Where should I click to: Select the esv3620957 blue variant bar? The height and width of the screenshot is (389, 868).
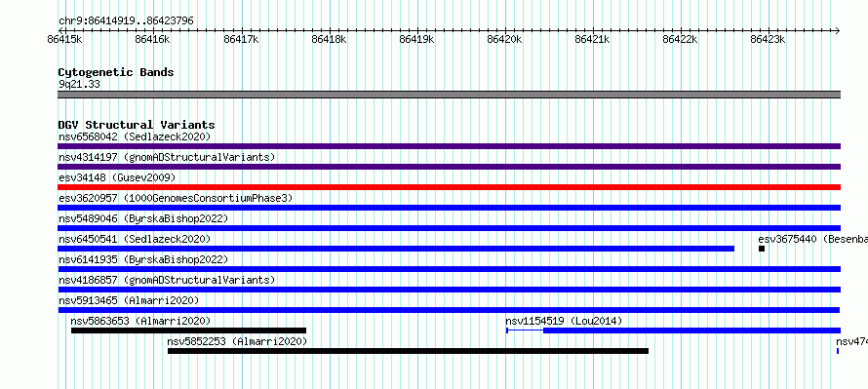coord(449,208)
